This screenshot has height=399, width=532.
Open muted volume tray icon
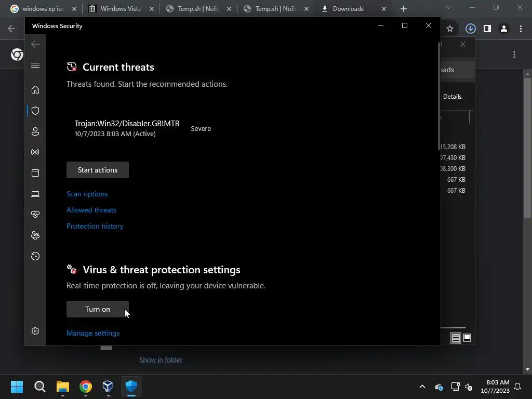point(469,387)
